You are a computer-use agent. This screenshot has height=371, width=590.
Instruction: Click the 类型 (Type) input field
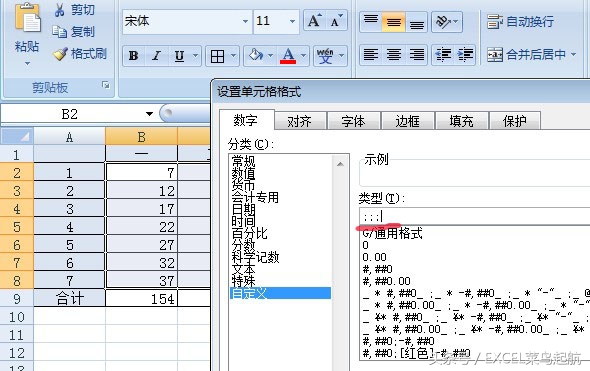coord(475,216)
